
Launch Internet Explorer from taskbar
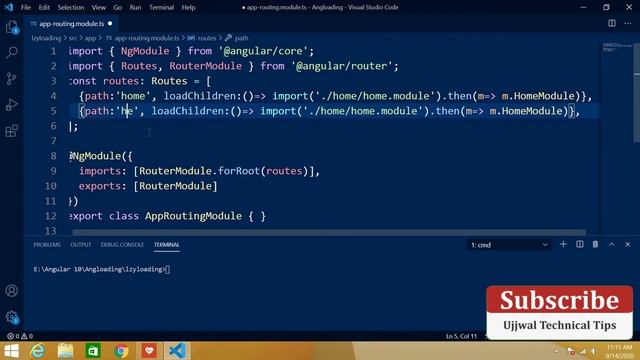coord(38,351)
